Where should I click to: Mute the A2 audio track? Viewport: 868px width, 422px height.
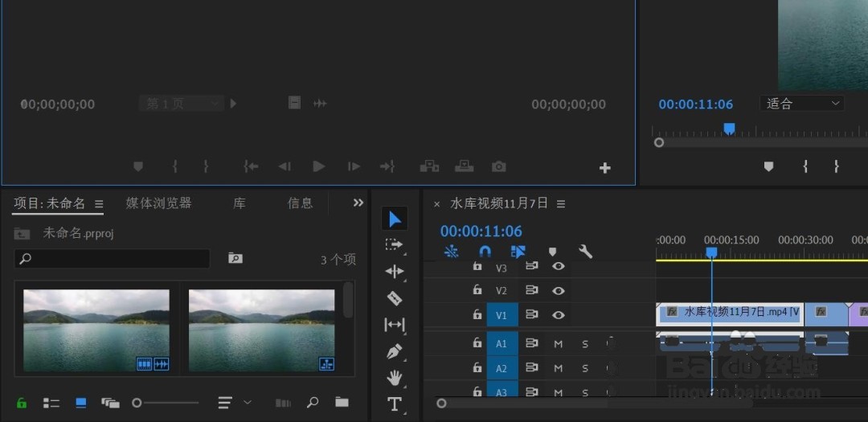point(558,368)
